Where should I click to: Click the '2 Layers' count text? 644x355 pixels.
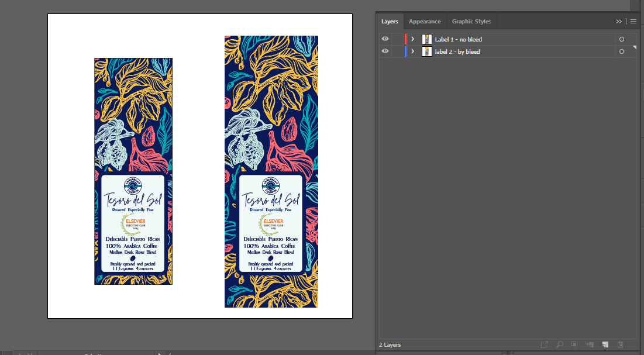tap(390, 344)
